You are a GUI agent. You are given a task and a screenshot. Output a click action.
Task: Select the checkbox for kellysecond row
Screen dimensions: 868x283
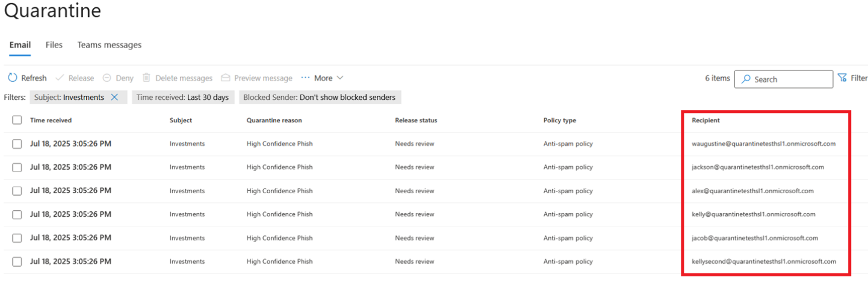tap(17, 262)
